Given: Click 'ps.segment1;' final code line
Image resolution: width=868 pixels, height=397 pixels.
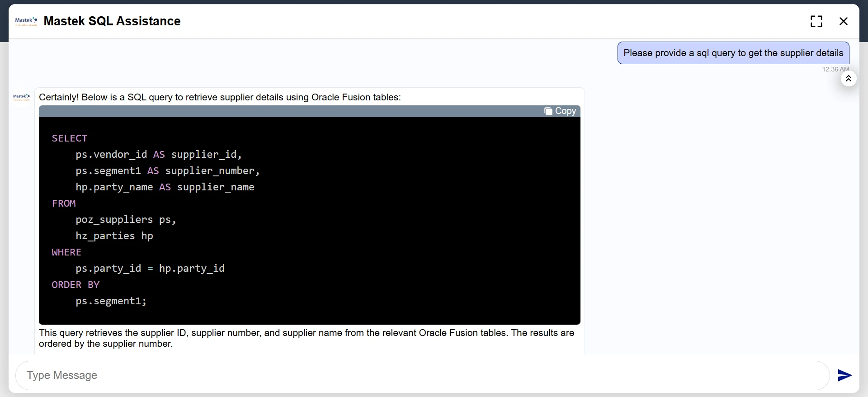Looking at the screenshot, I should click(x=111, y=301).
